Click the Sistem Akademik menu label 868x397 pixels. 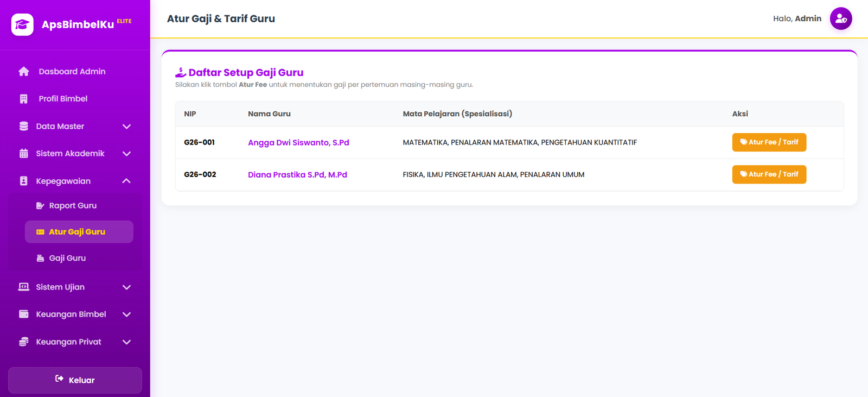pos(70,154)
